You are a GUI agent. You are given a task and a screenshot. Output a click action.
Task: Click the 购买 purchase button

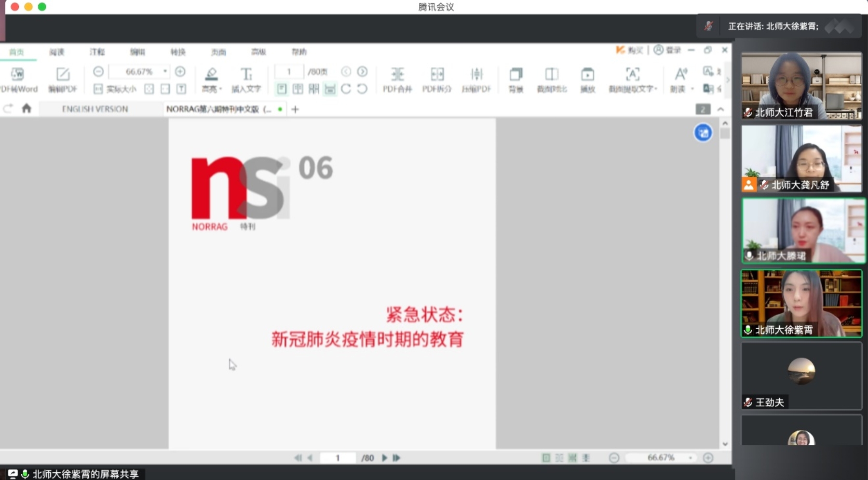point(630,50)
